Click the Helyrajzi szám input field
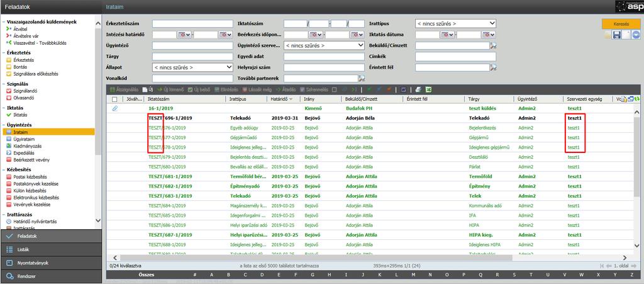Screen dimensions: 644x284 (x=324, y=67)
